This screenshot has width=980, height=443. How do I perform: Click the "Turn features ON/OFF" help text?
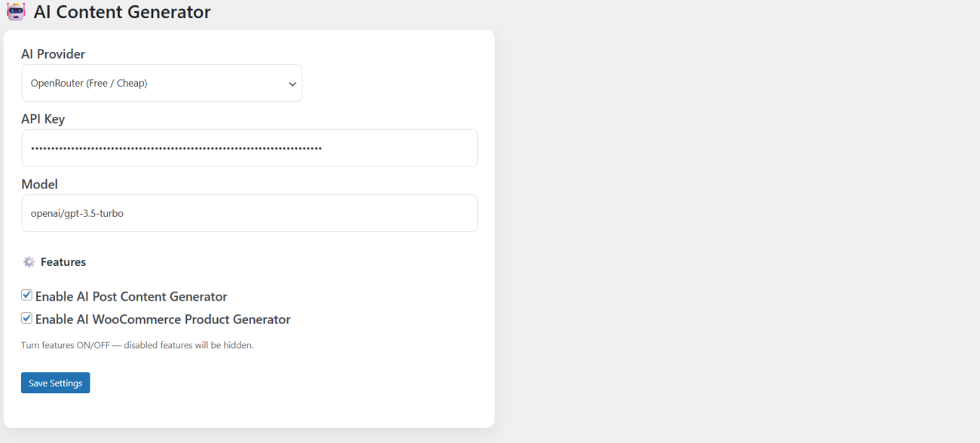[137, 346]
